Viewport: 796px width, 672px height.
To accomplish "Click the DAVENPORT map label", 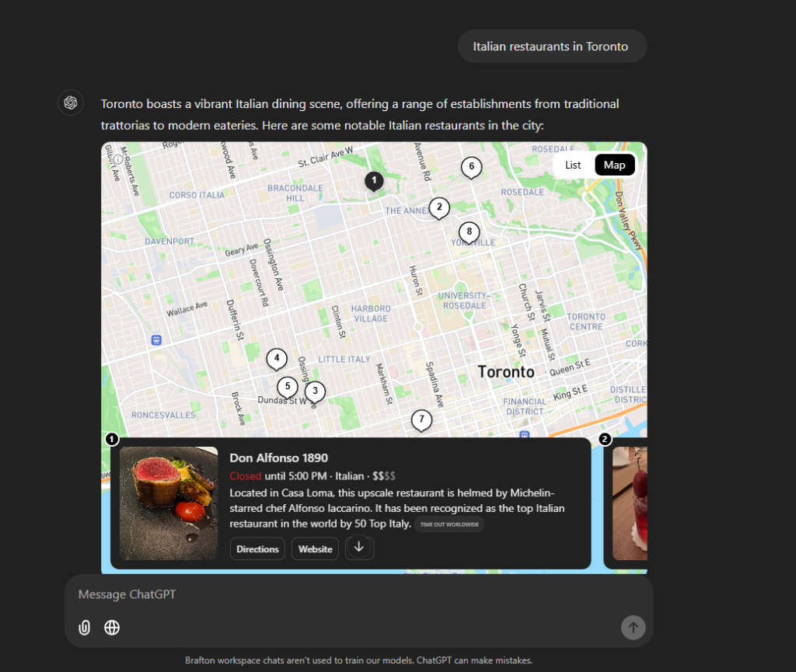I will [x=169, y=242].
